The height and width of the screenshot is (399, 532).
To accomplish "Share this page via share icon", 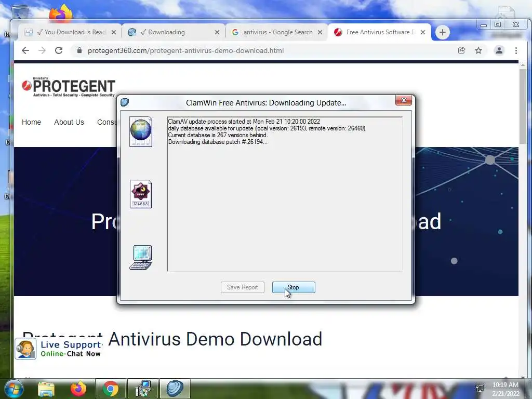I will [461, 50].
